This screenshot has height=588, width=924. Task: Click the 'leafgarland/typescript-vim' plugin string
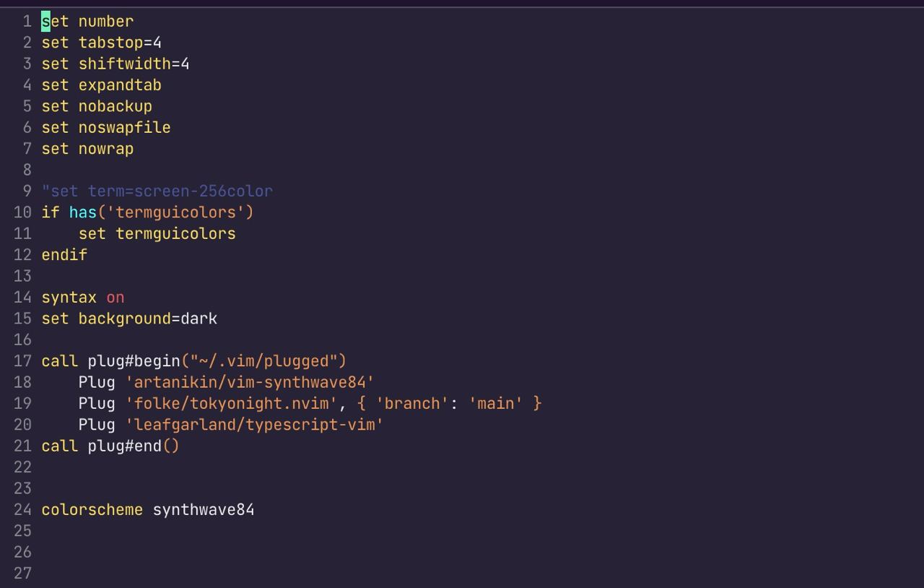pos(254,425)
